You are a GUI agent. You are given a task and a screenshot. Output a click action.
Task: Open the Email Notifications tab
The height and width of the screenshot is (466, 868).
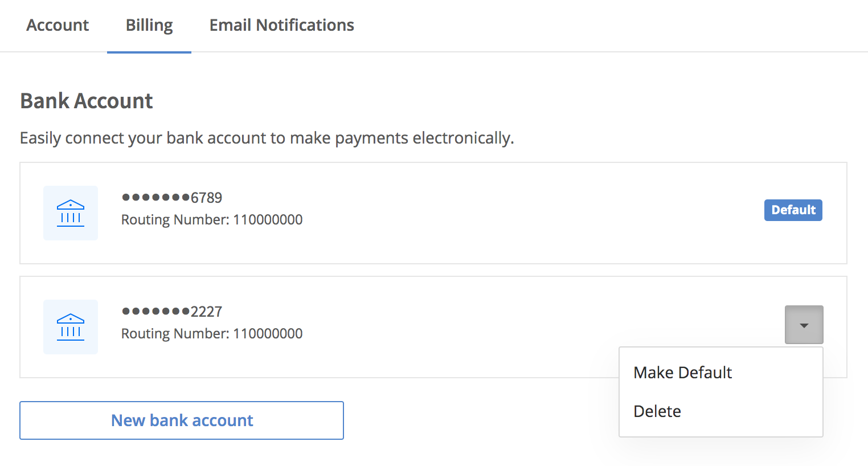[x=281, y=25]
